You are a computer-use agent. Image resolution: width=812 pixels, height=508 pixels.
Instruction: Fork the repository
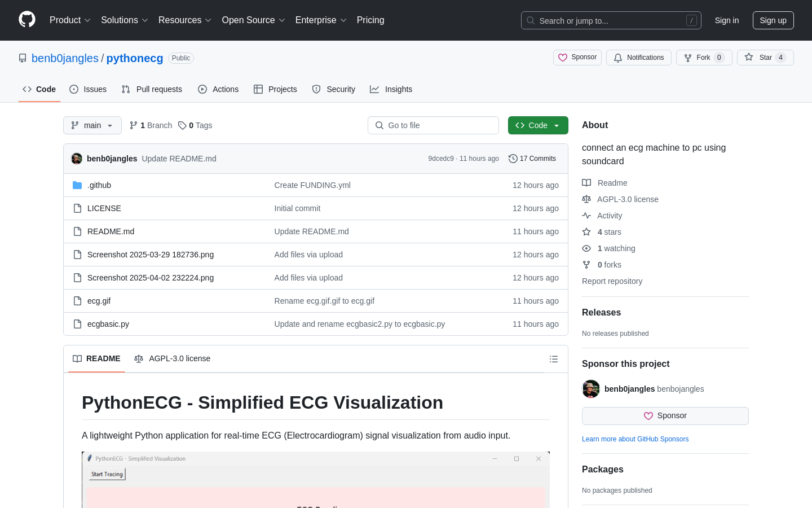[704, 58]
